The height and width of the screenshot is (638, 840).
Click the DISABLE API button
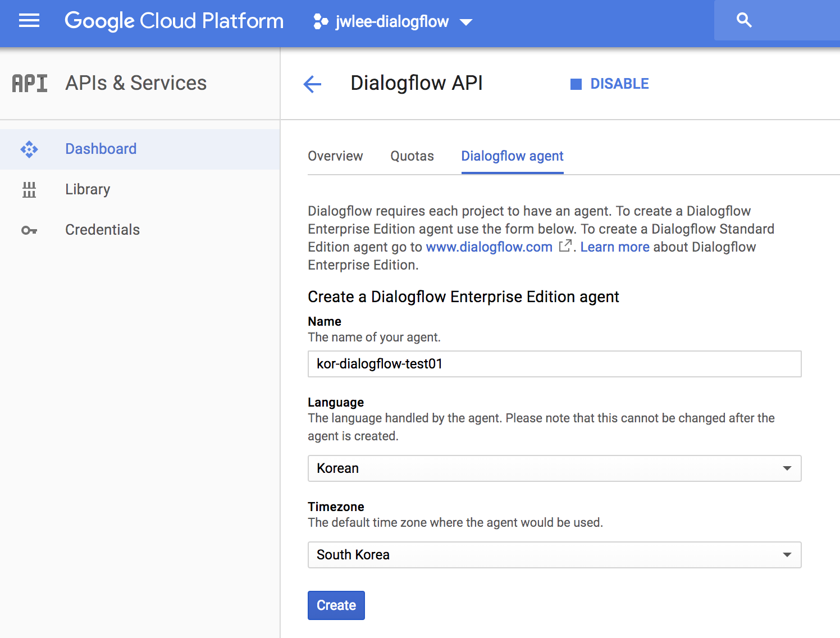pos(610,84)
